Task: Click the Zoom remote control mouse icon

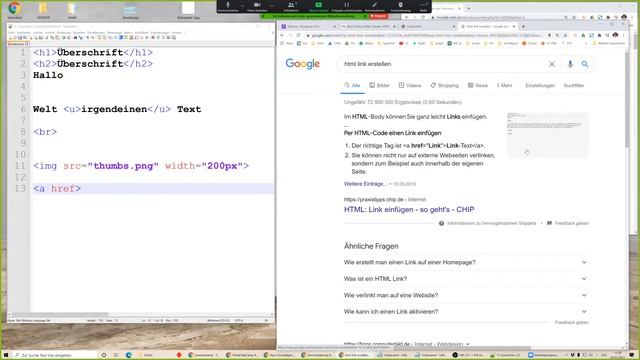Action: 400,6
